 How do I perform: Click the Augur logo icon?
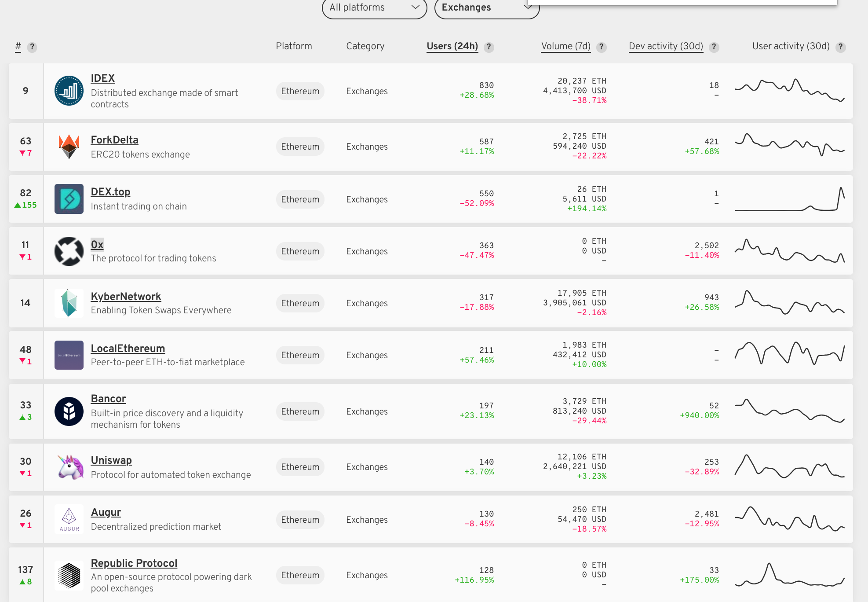pyautogui.click(x=69, y=519)
